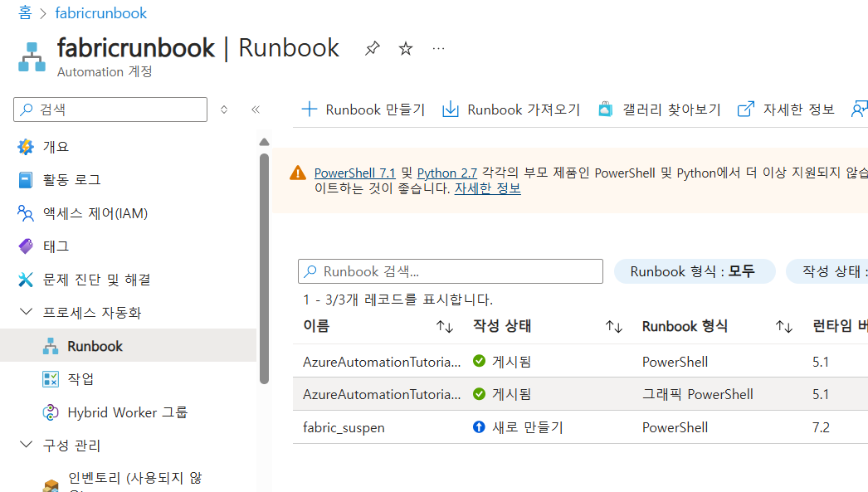Click Runbook 가져오기 import button
The image size is (868, 492).
511,110
